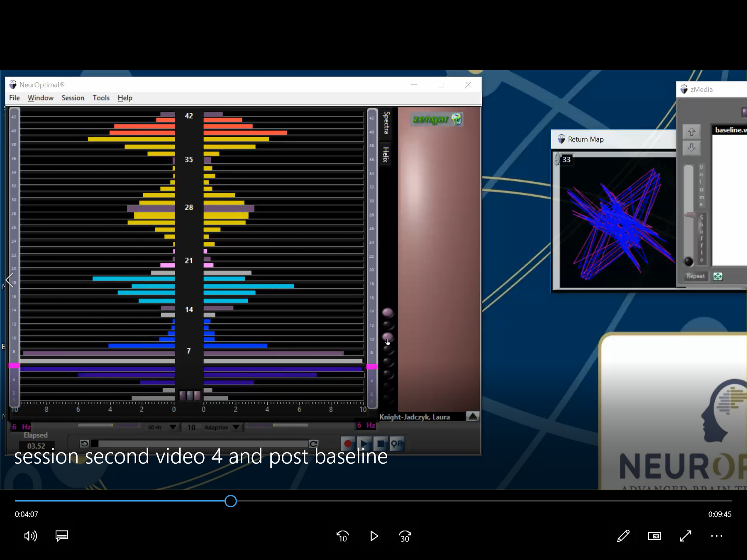Open the Session menu in NeurOptimal
Screen dimensions: 747x560
(73, 98)
